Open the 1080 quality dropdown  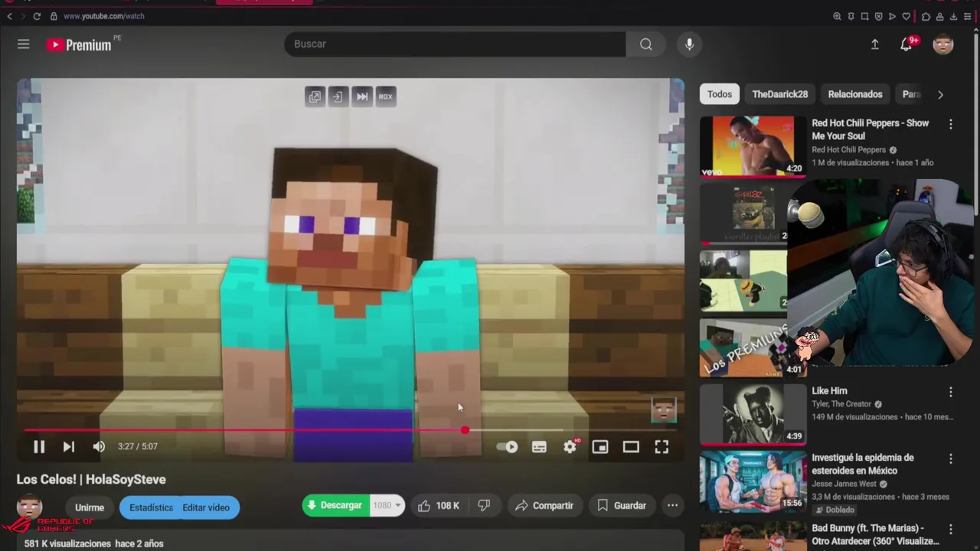pyautogui.click(x=387, y=506)
